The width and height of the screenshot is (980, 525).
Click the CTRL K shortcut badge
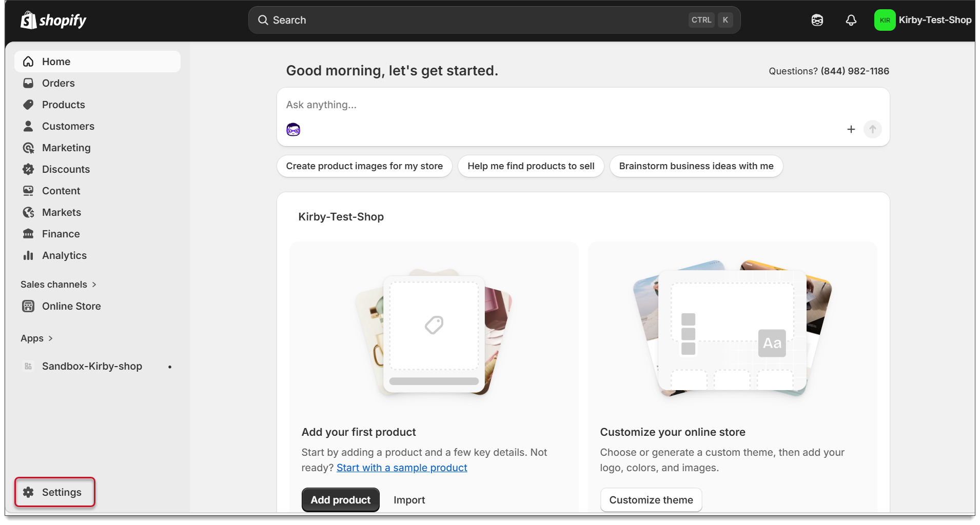tap(711, 20)
